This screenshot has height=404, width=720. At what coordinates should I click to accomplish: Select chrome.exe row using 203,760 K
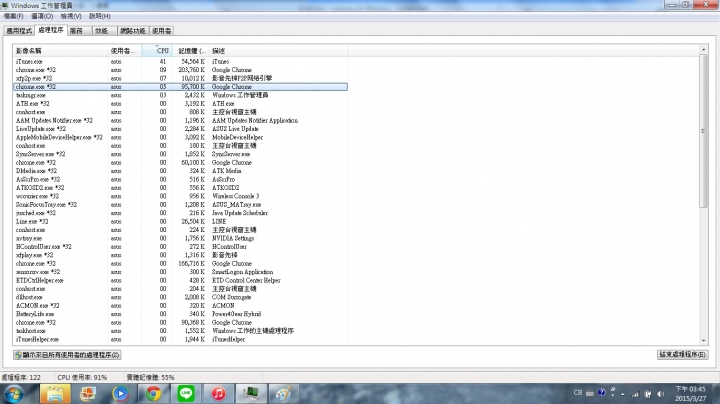pyautogui.click(x=180, y=70)
